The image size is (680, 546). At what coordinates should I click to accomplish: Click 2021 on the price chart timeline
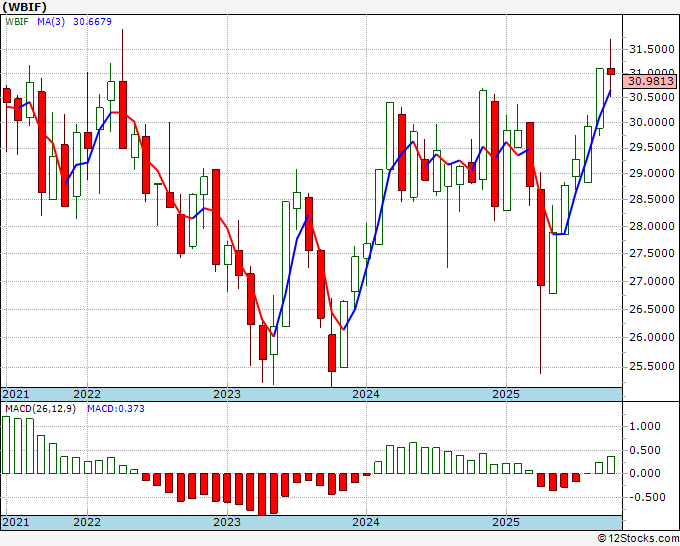(16, 394)
